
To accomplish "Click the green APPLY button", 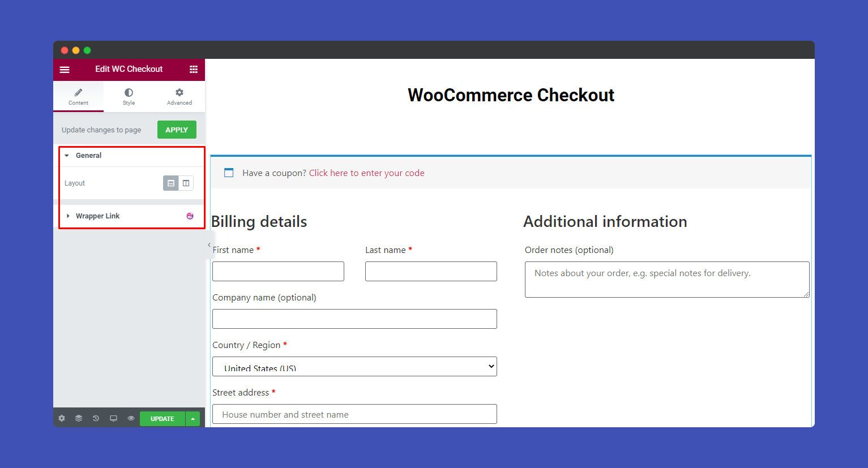I will [x=177, y=130].
